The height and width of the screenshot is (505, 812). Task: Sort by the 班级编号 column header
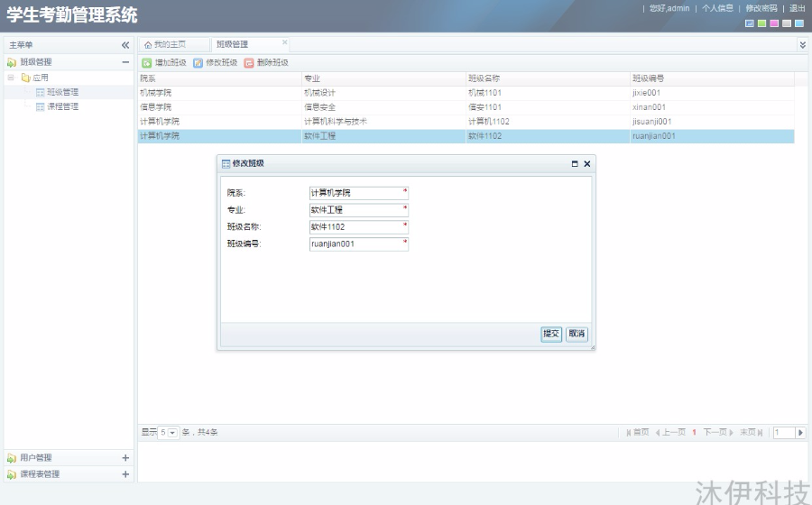pyautogui.click(x=712, y=78)
